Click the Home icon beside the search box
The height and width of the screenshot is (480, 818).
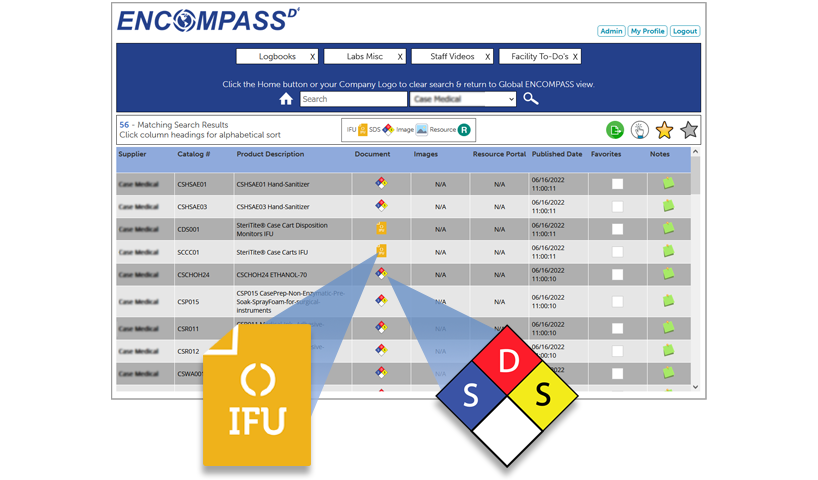click(x=286, y=99)
